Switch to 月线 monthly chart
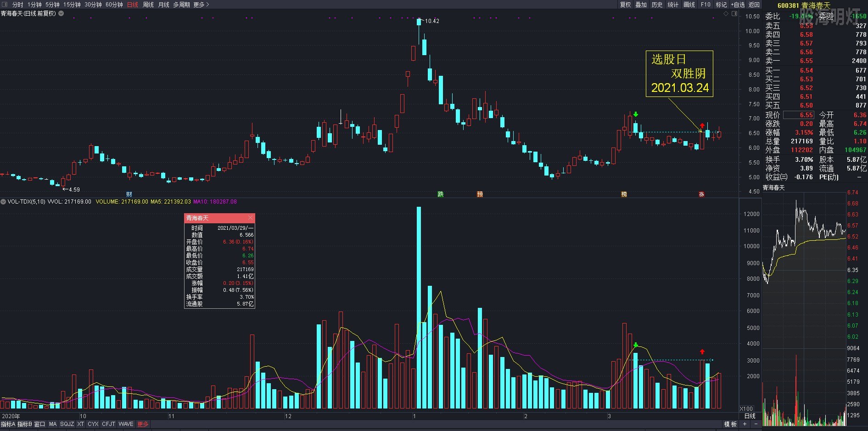This screenshot has height=431, width=868. 164,5
